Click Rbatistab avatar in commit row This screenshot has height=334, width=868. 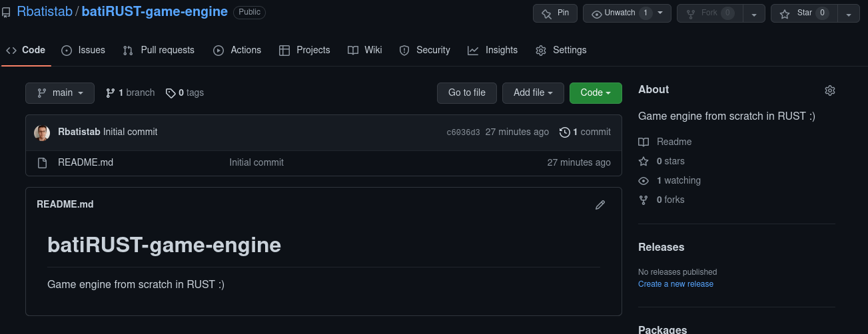[x=42, y=132]
